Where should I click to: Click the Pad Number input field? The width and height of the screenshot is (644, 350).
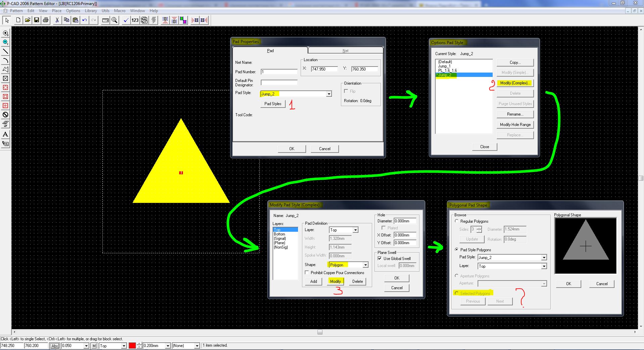coord(279,72)
